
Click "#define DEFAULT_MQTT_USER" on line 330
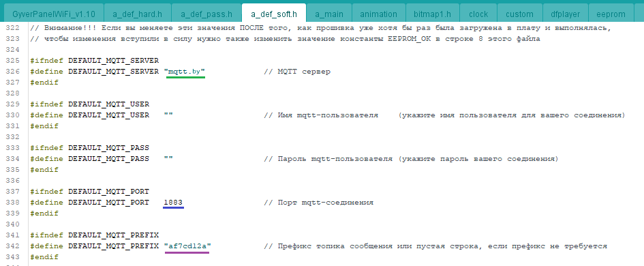pyautogui.click(x=89, y=115)
